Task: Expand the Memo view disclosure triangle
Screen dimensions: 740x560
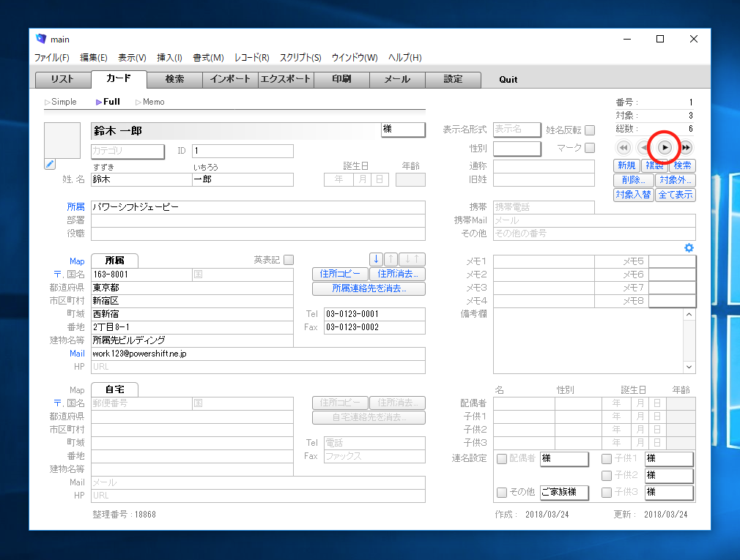Action: (x=138, y=102)
